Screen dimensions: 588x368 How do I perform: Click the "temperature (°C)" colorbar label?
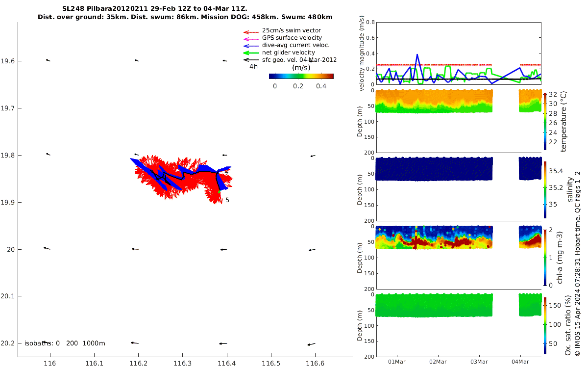coord(563,121)
